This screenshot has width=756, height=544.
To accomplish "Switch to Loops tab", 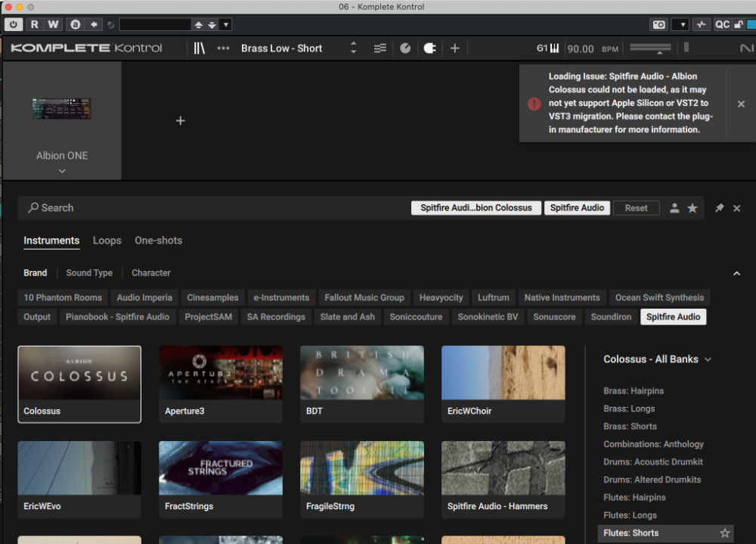I will click(x=107, y=241).
